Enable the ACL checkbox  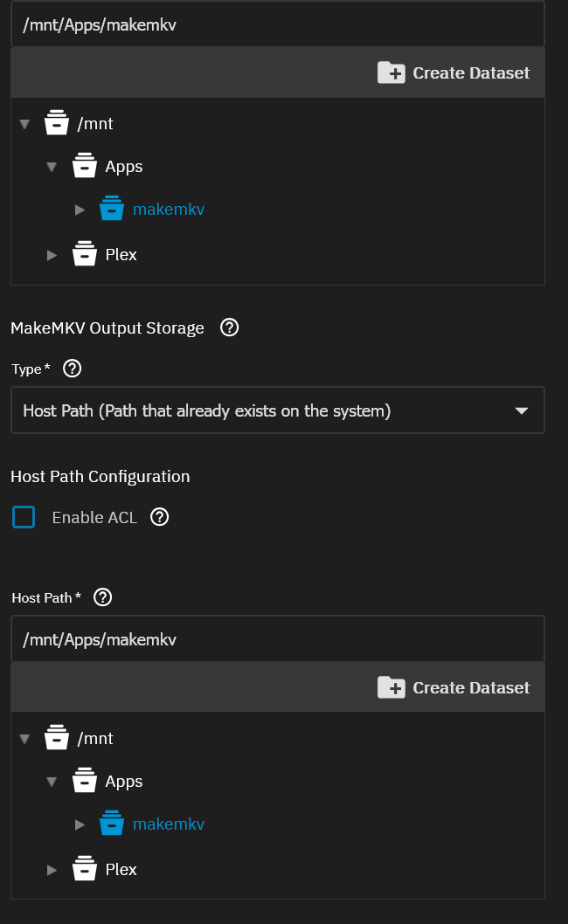[24, 517]
